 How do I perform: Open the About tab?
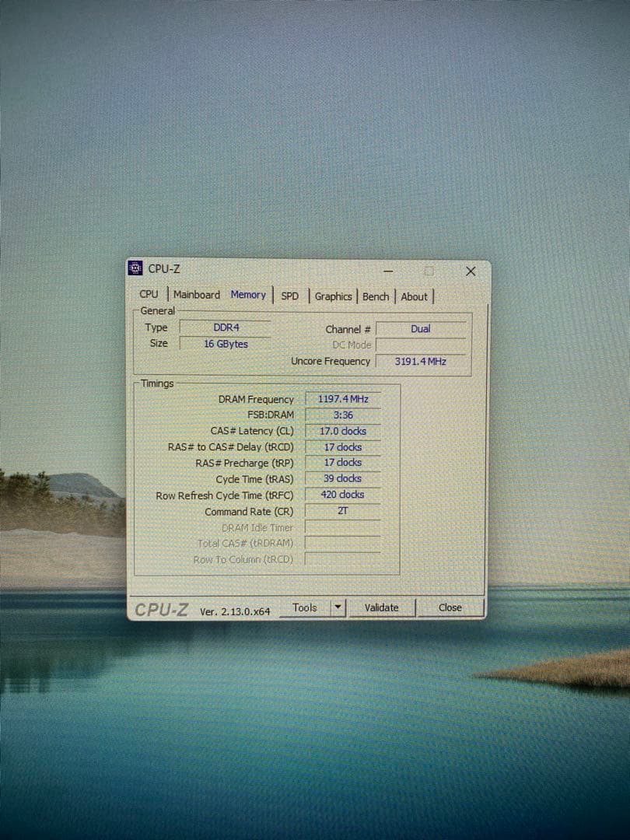(415, 297)
